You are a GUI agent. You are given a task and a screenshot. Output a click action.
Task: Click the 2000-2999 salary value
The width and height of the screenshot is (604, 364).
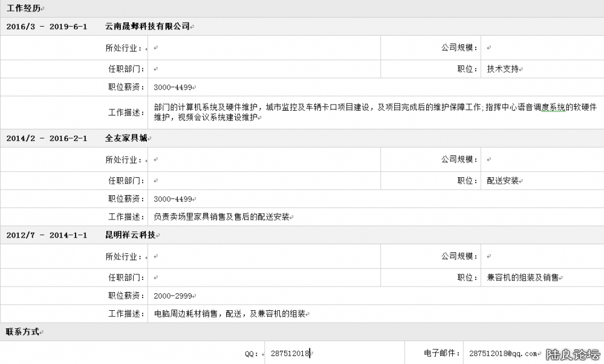(x=173, y=296)
